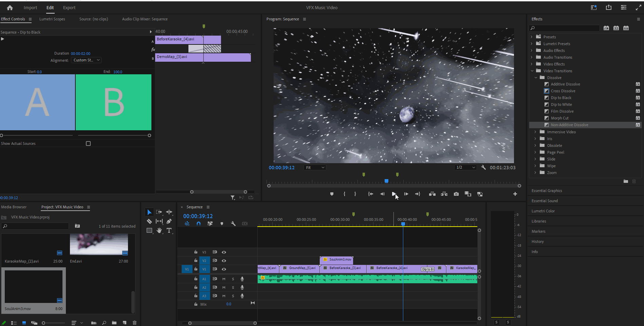
Task: Select the Razor tool
Action: 149,221
